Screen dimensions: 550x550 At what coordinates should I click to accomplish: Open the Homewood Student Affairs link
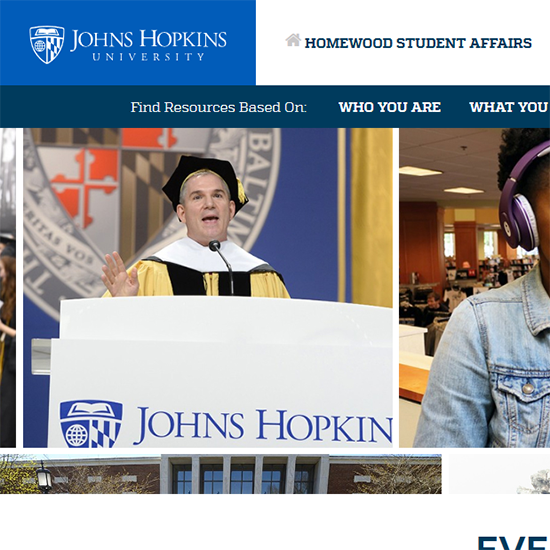point(418,43)
